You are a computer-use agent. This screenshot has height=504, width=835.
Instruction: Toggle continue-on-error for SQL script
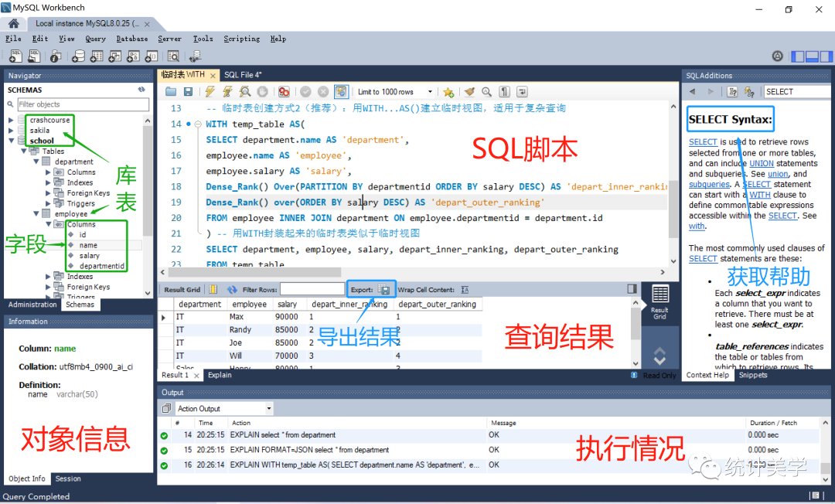point(284,91)
